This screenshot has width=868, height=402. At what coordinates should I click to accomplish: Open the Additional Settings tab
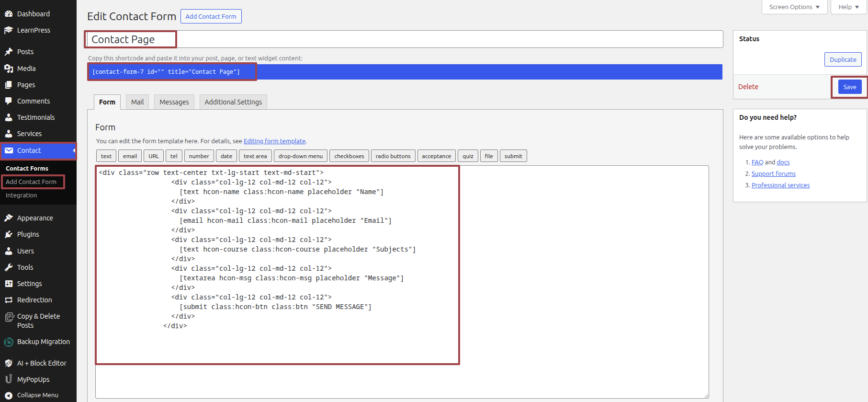[x=233, y=102]
